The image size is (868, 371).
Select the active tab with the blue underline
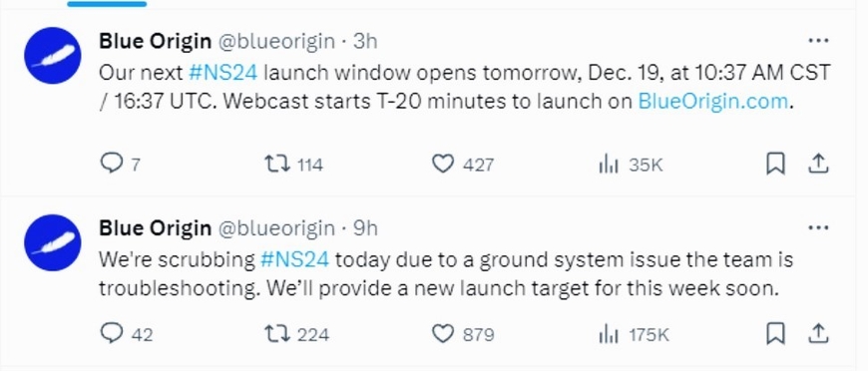pyautogui.click(x=107, y=4)
